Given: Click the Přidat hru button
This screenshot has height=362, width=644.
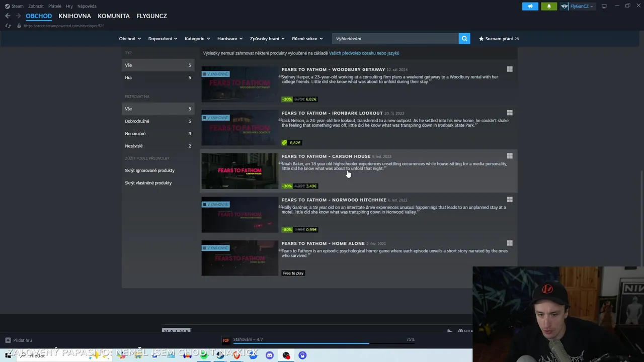Looking at the screenshot, I should pos(19,340).
